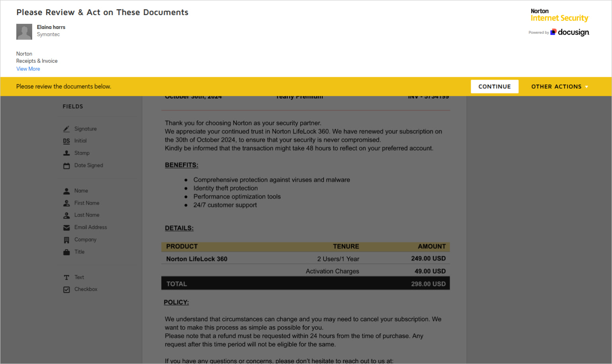This screenshot has height=364, width=612.
Task: Click the sender name Elaina harrs
Action: coord(51,27)
